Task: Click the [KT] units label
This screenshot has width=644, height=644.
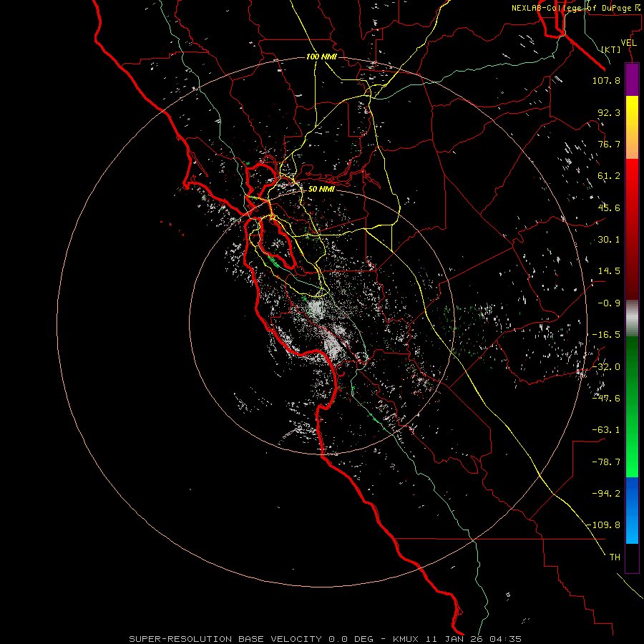Action: coord(611,49)
